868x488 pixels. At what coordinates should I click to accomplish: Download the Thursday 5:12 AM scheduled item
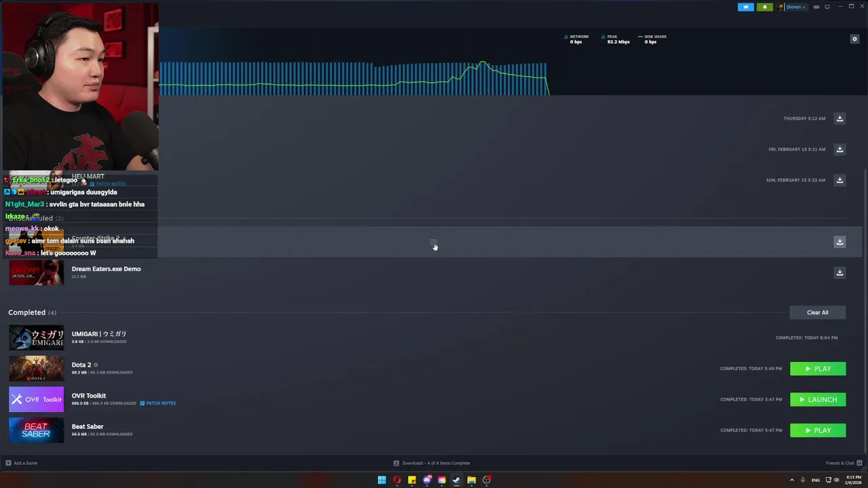[840, 119]
